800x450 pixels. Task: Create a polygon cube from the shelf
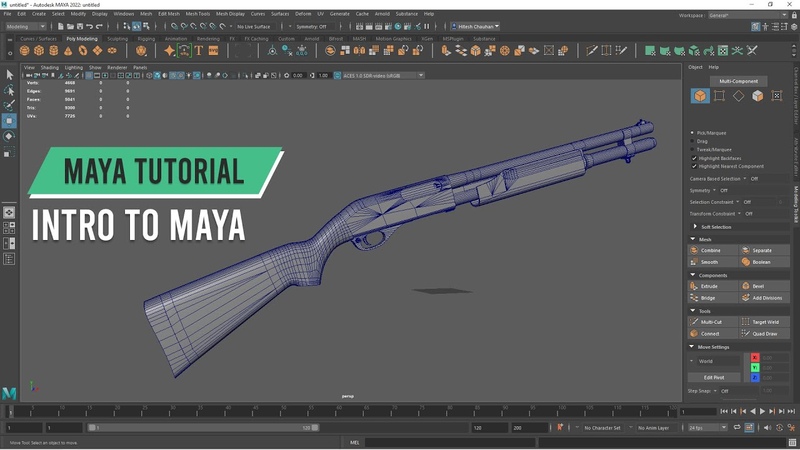coord(39,51)
